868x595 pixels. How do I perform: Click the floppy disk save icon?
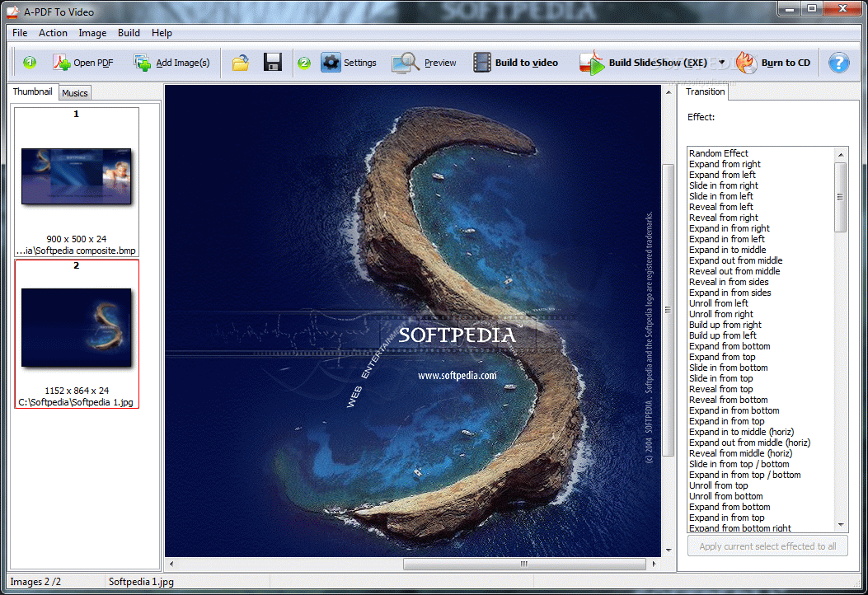[272, 62]
